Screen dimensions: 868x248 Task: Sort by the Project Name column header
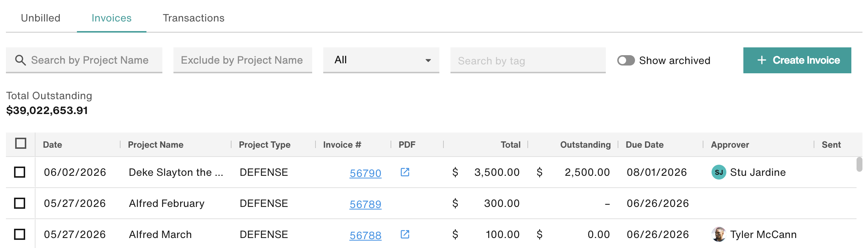pos(155,145)
